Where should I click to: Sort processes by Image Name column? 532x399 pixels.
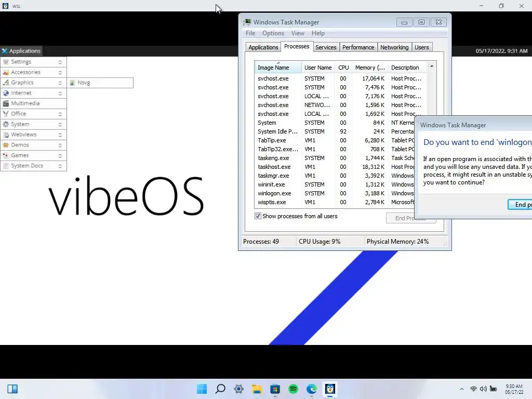coord(278,68)
